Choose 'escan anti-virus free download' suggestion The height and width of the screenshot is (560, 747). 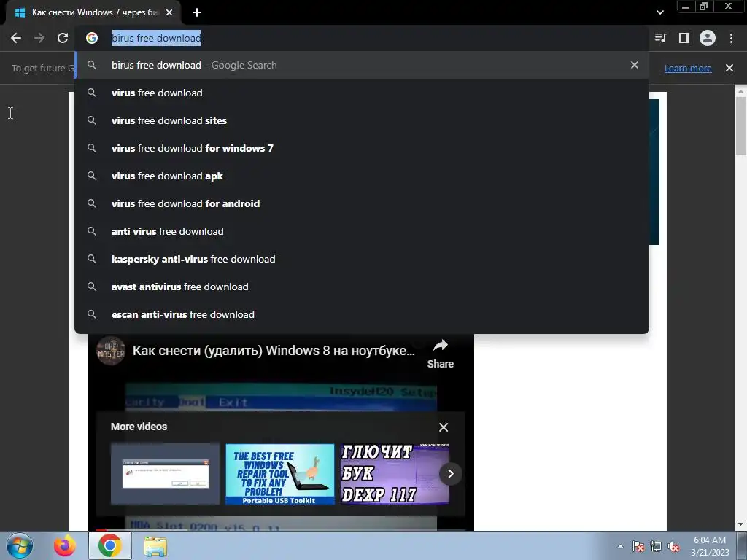tap(362, 314)
